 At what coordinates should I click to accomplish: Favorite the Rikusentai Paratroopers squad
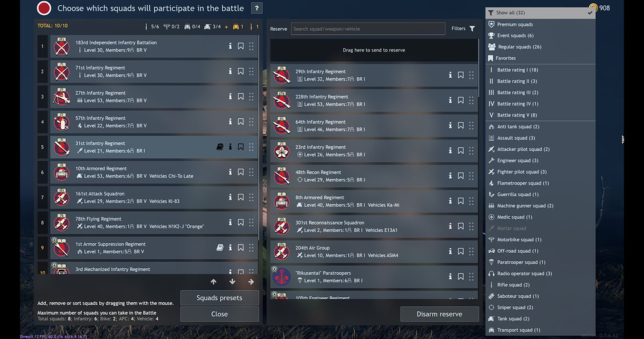[x=461, y=277]
